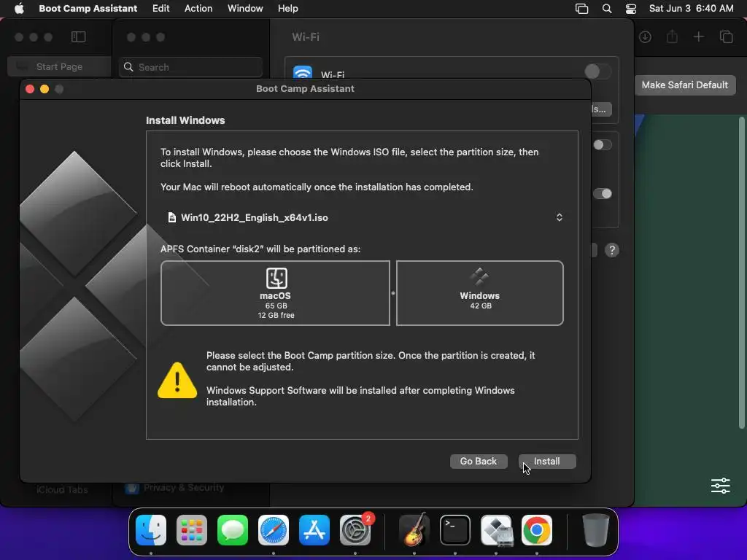Toggle the Wi-Fi switch in System Settings
Image resolution: width=747 pixels, height=560 pixels.
tap(597, 71)
